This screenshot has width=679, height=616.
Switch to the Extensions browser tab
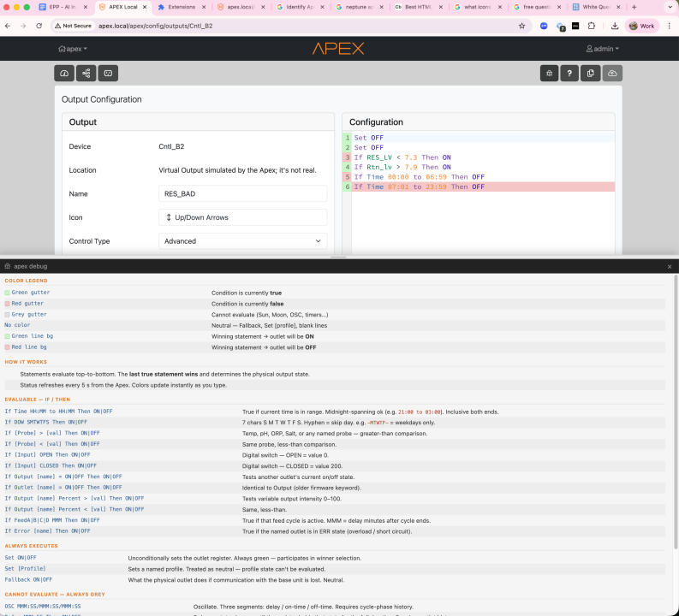tap(181, 7)
